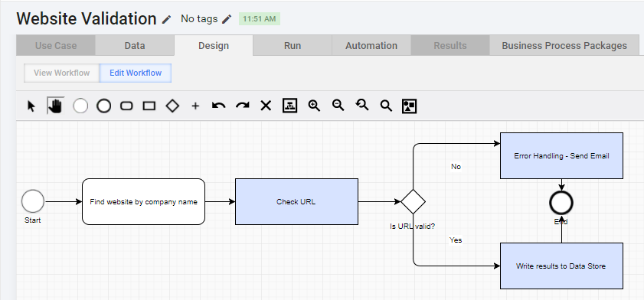Click the Yes branch label
The width and height of the screenshot is (644, 300).
(x=456, y=240)
